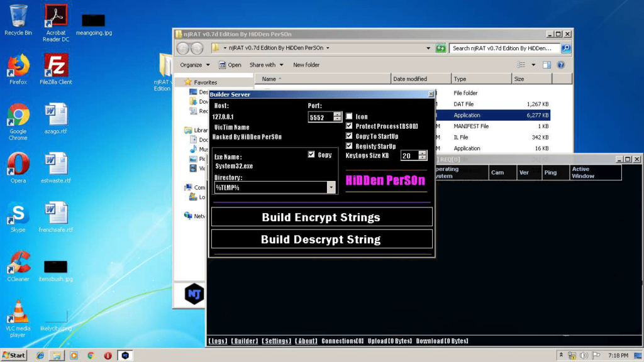The image size is (644, 362).
Task: Toggle the Explorer preview pane icon
Action: (x=547, y=65)
